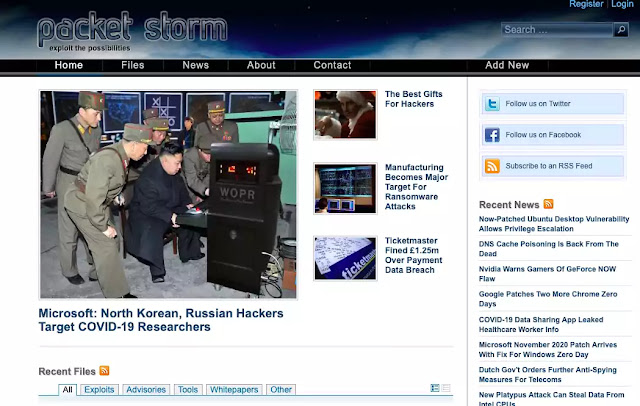Viewport: 640px width, 406px height.
Task: Open the Ubuntu Desktop Vulnerability news link
Action: point(554,224)
